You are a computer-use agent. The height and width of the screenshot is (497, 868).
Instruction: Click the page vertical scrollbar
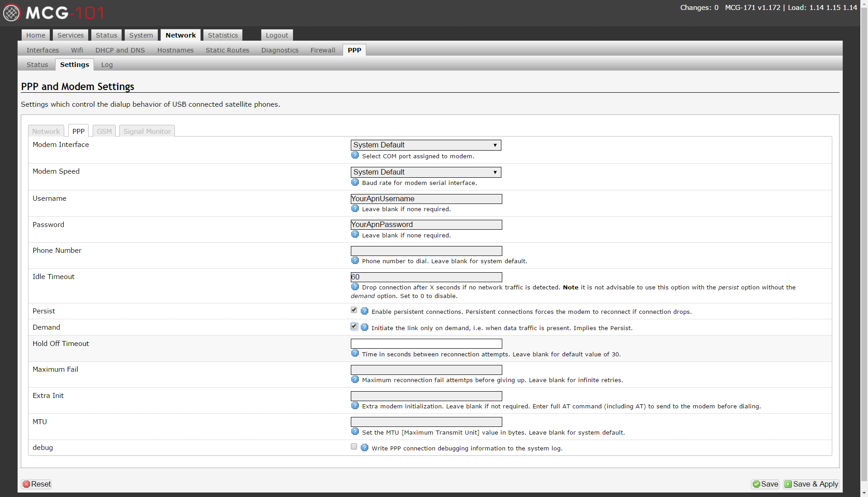(864, 244)
